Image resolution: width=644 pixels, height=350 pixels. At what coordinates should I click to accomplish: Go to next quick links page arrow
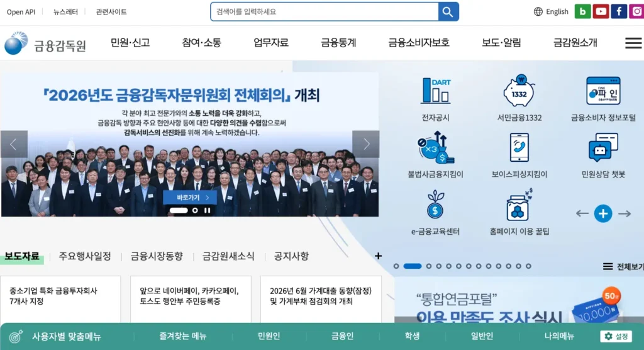pos(625,213)
